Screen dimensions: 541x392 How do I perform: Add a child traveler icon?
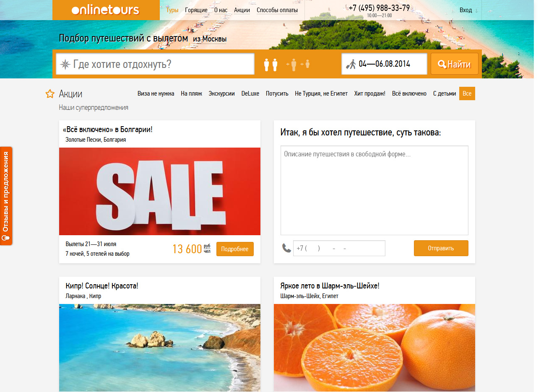pos(306,64)
